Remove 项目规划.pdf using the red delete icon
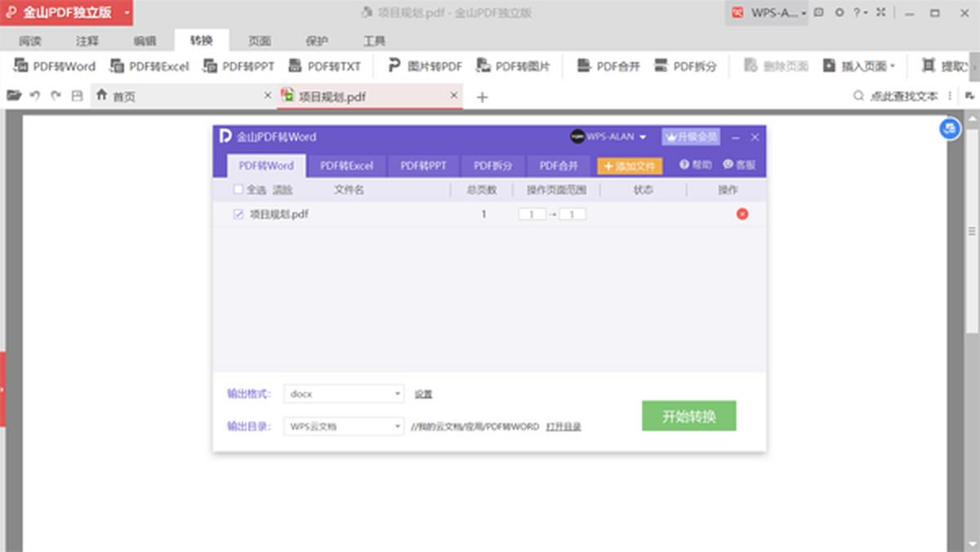 click(x=742, y=214)
